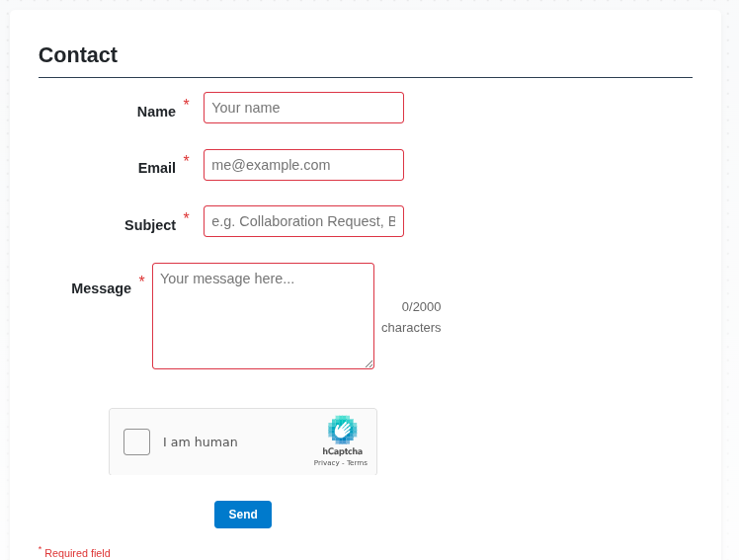The width and height of the screenshot is (739, 560).
Task: Click the Contact heading
Action: pos(78,55)
